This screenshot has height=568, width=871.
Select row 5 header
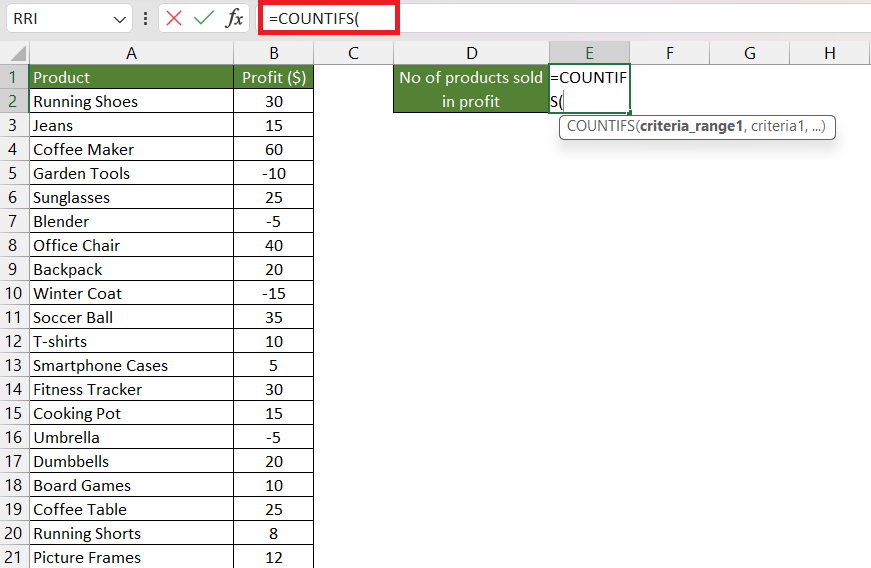pyautogui.click(x=14, y=173)
